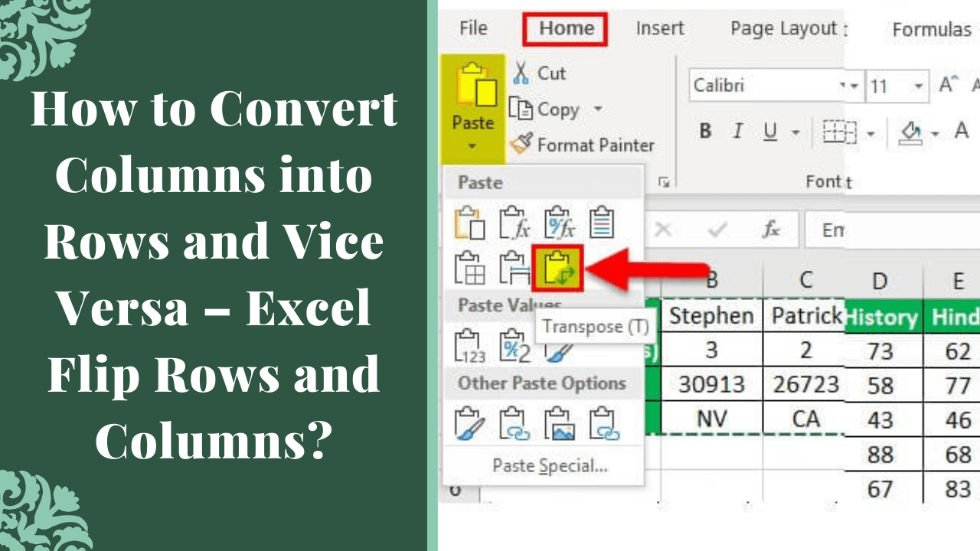
Task: Expand the Fill Color dropdown arrow
Action: 935,135
